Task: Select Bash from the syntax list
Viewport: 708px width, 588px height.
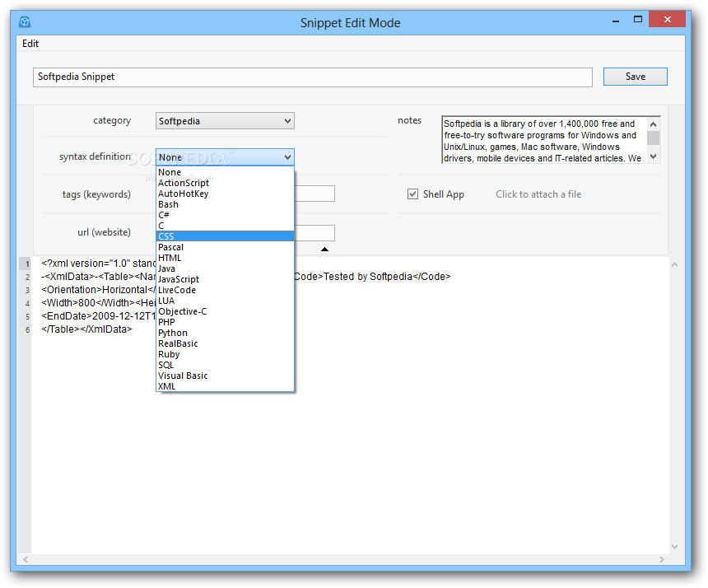Action: tap(225, 204)
